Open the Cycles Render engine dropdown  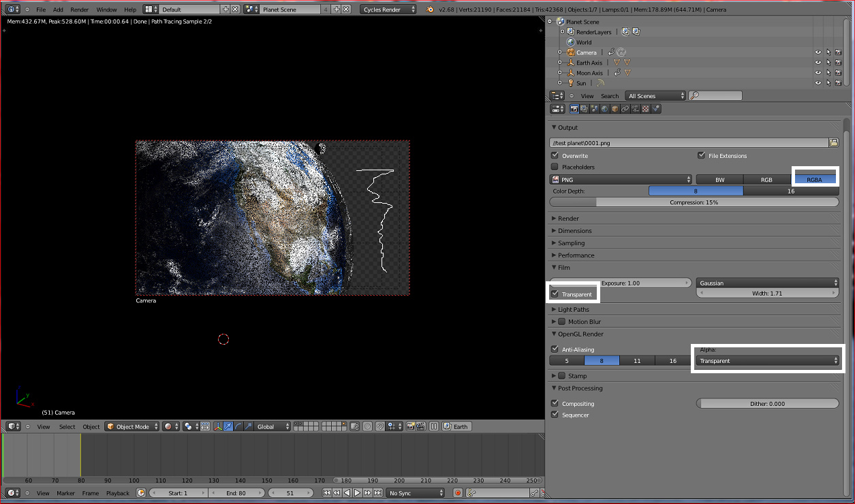(x=388, y=10)
